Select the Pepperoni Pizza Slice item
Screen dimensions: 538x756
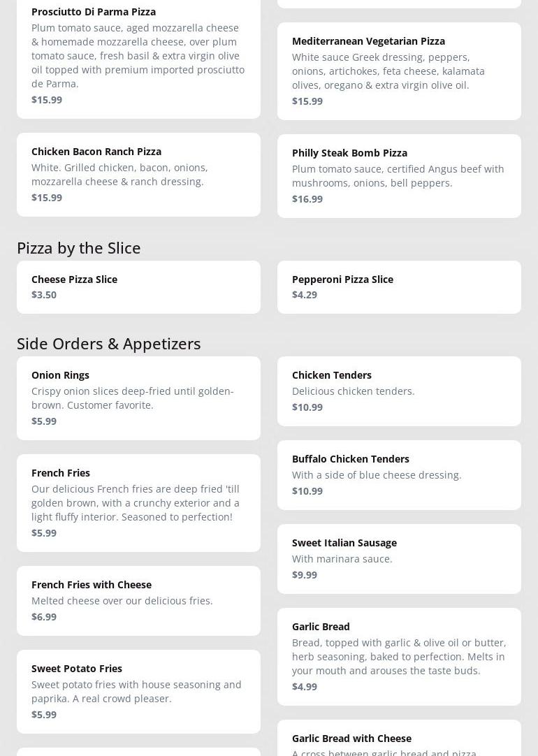click(x=399, y=286)
